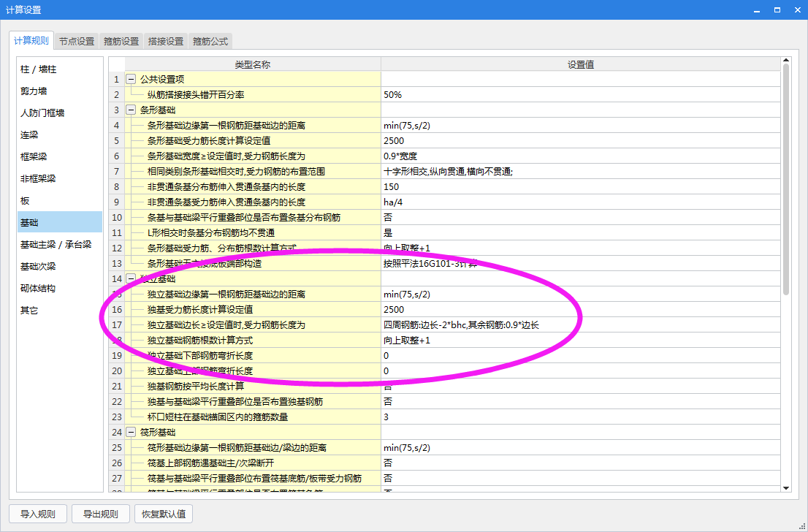
Task: Edit 2500 for 独基受力筋长度计算设定值
Action: [x=581, y=310]
